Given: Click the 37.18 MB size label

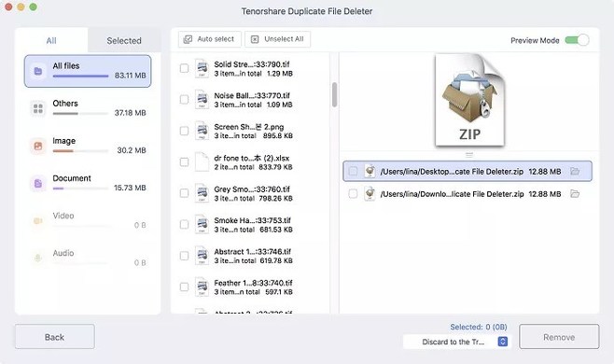Looking at the screenshot, I should (x=130, y=113).
